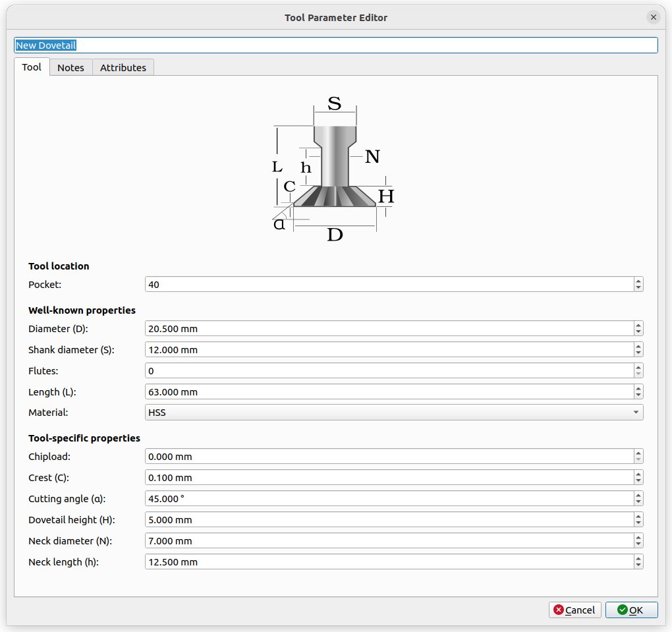672x632 pixels.
Task: Click the 'Tool location' section heading
Action: pyautogui.click(x=59, y=266)
